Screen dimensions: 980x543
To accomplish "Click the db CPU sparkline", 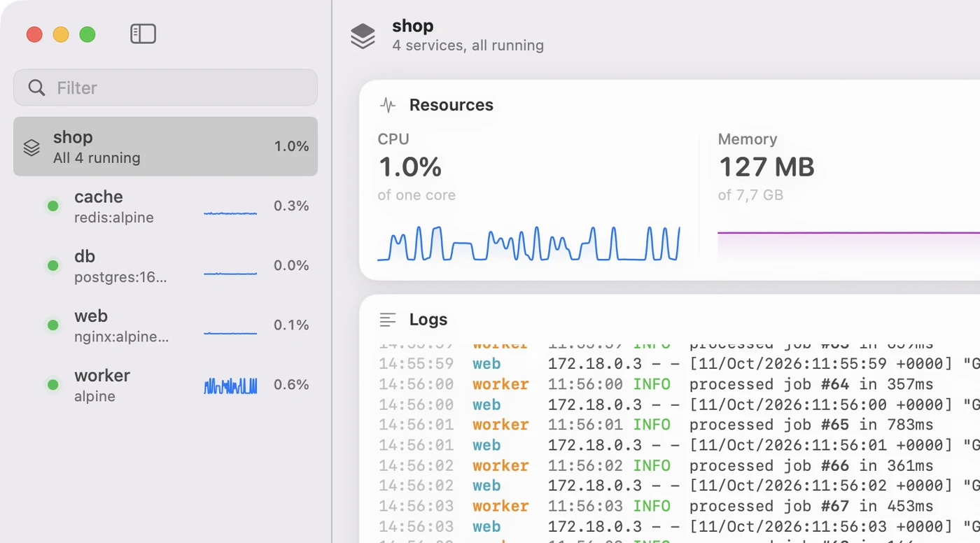I will tap(230, 273).
